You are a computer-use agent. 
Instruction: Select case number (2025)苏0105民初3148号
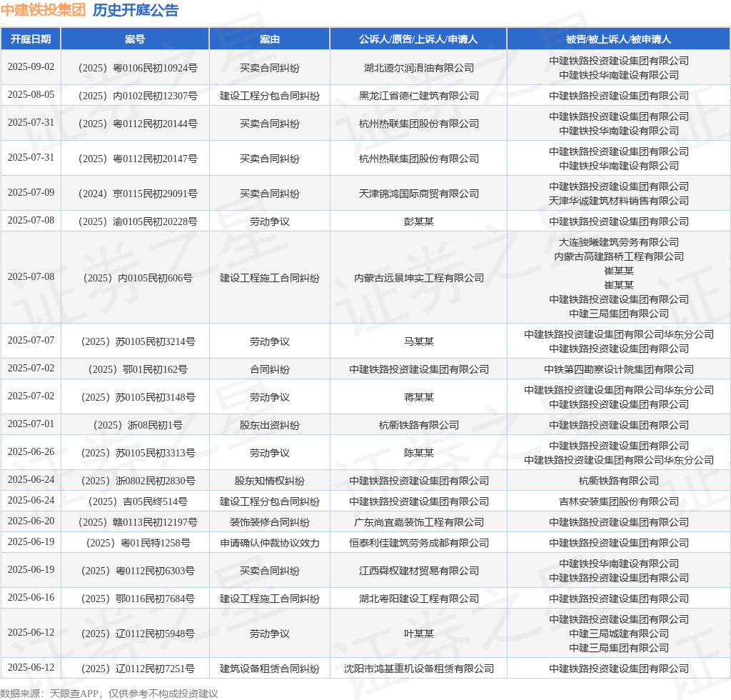point(138,397)
